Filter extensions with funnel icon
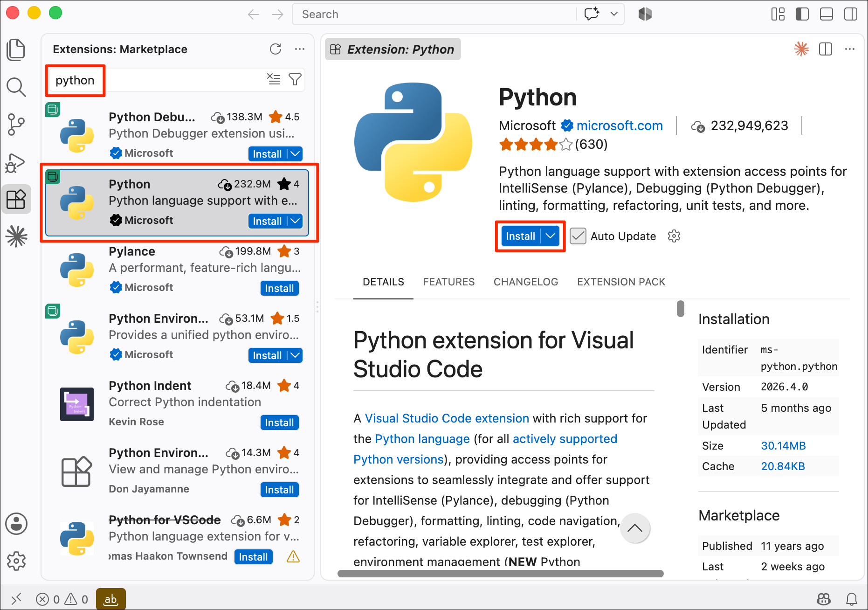The image size is (868, 610). point(295,79)
